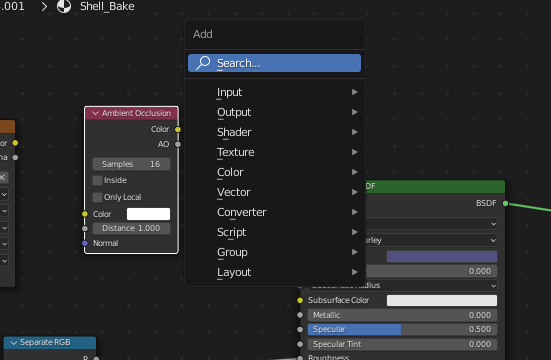Adjust the Specular slider
The height and width of the screenshot is (360, 551).
[x=402, y=329]
